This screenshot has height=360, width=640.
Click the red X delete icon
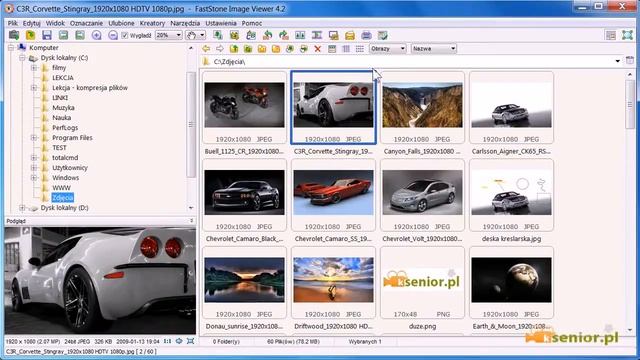[x=318, y=49]
